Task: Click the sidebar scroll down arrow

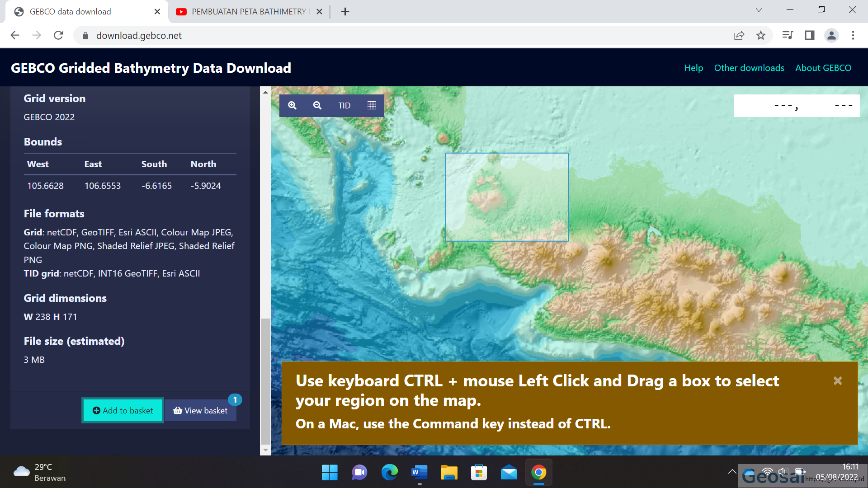Action: point(265,450)
